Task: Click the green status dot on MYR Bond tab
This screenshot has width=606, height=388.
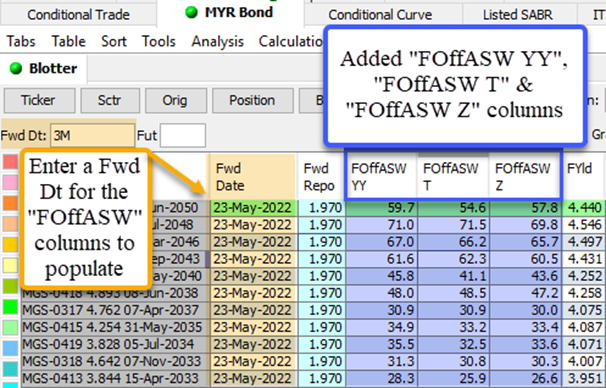Action: point(191,12)
